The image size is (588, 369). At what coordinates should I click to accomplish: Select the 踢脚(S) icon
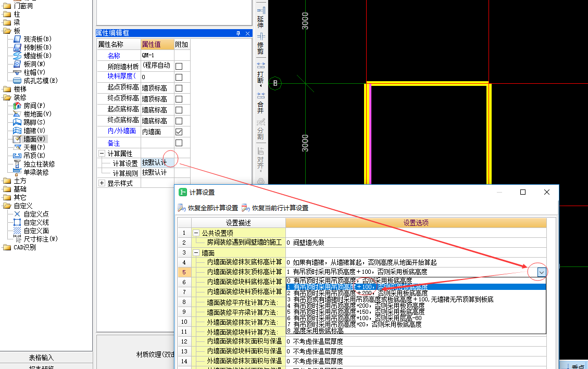[x=17, y=122]
